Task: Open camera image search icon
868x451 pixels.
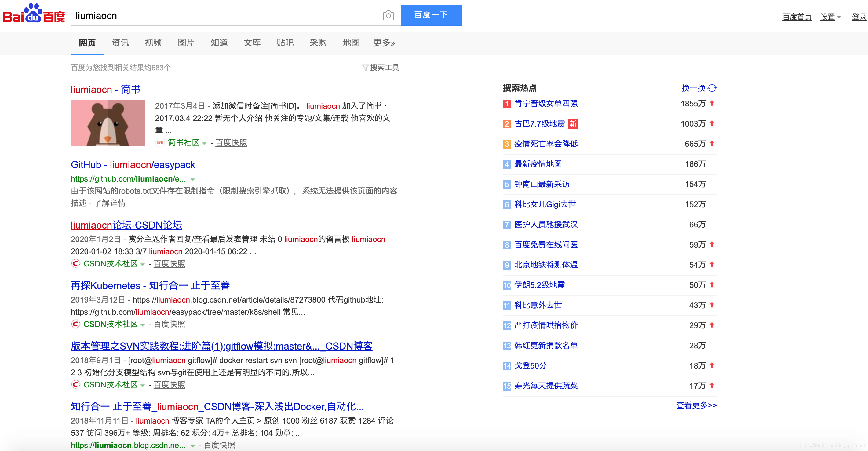Action: (x=388, y=16)
